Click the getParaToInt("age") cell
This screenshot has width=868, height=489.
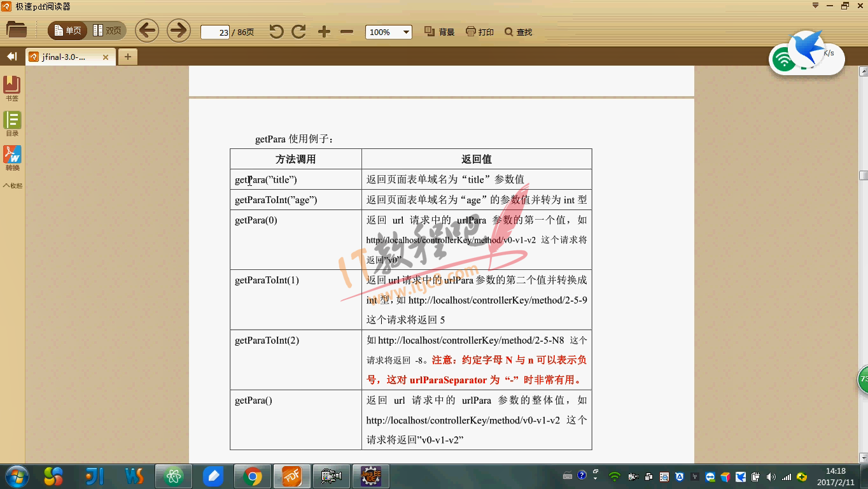coord(296,200)
